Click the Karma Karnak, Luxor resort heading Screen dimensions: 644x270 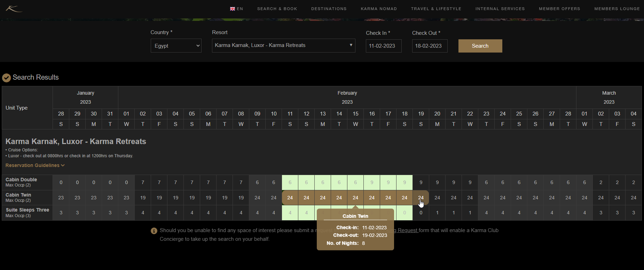76,142
